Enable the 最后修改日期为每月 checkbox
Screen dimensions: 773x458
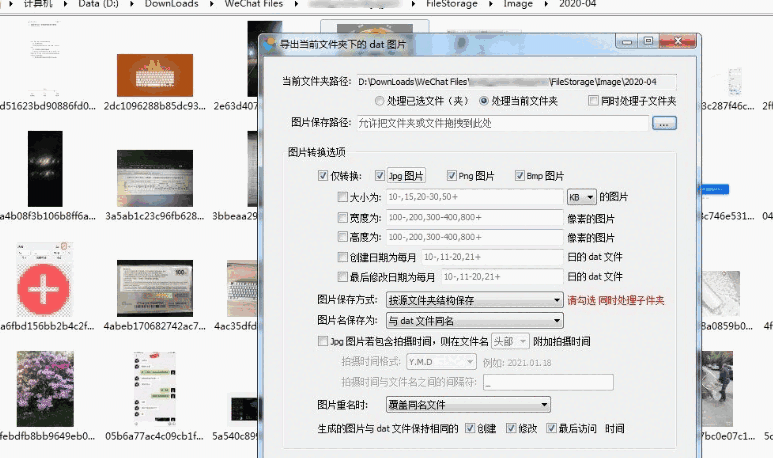pos(342,277)
